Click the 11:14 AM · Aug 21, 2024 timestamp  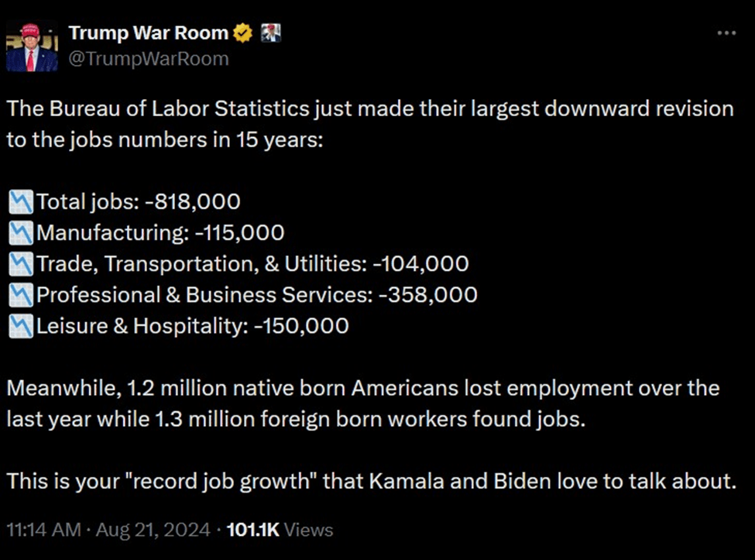[108, 530]
